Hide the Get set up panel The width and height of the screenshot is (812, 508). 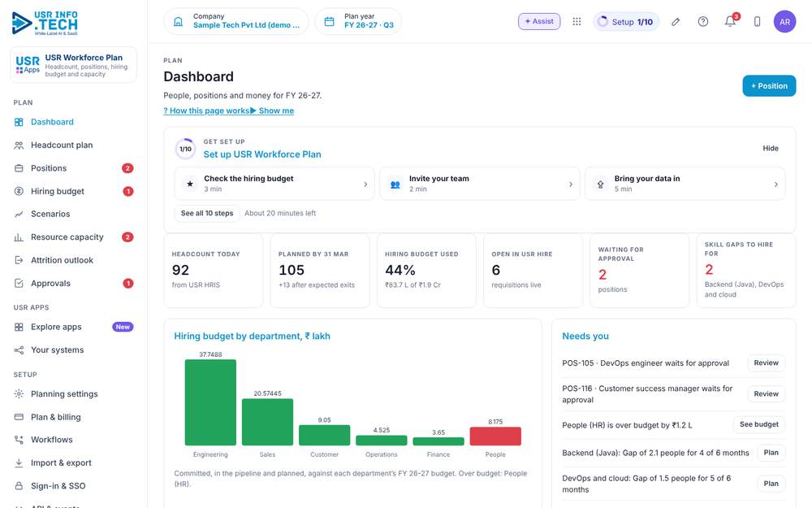pyautogui.click(x=770, y=148)
